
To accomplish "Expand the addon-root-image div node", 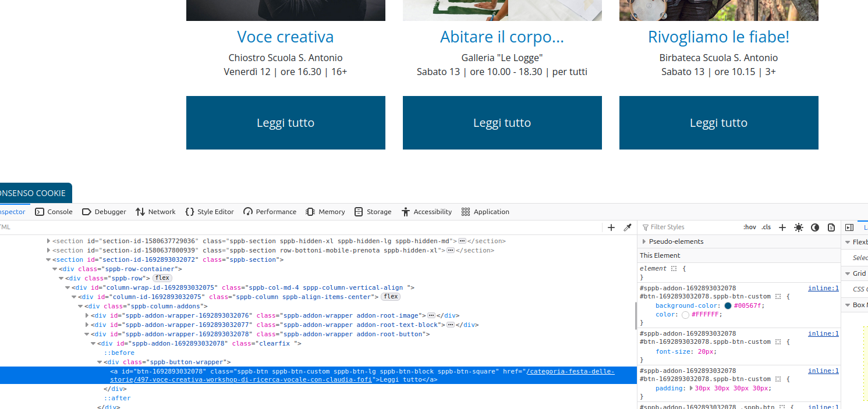I will tap(87, 315).
